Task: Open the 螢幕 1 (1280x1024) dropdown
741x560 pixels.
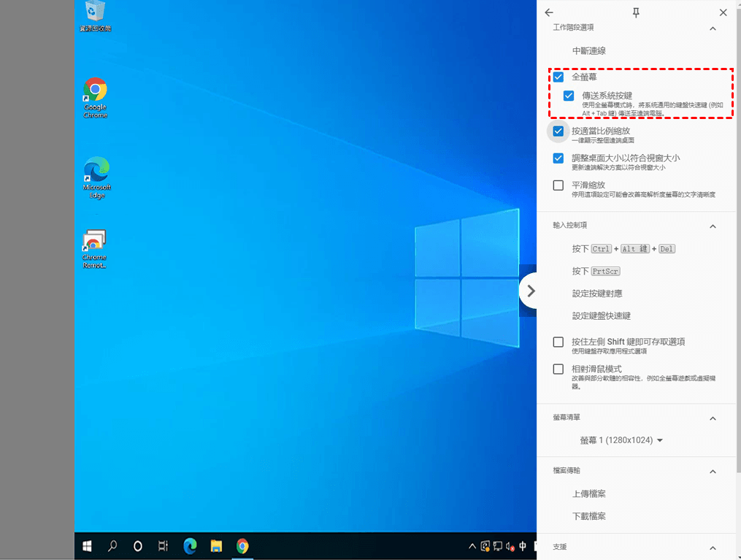Action: [621, 440]
